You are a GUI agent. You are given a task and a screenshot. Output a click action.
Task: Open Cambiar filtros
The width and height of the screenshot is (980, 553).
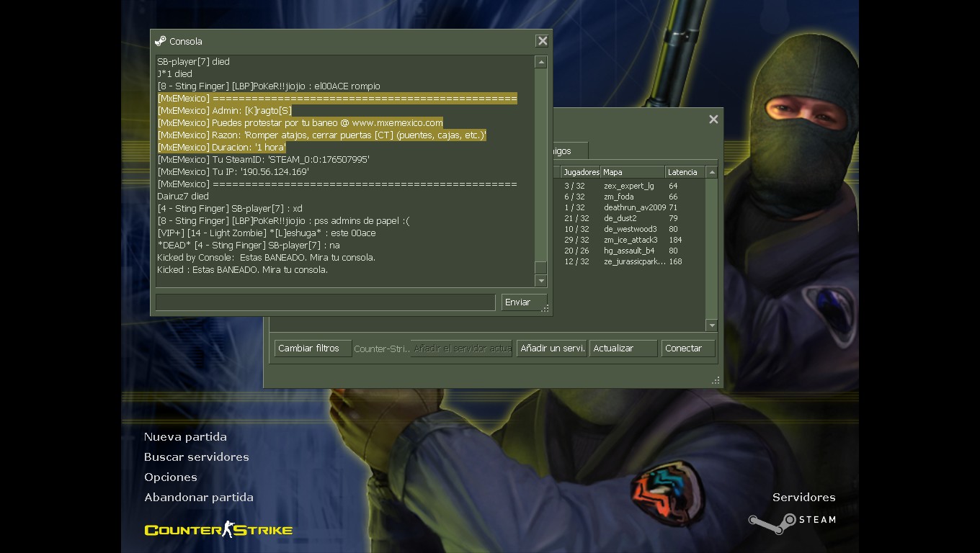(313, 349)
